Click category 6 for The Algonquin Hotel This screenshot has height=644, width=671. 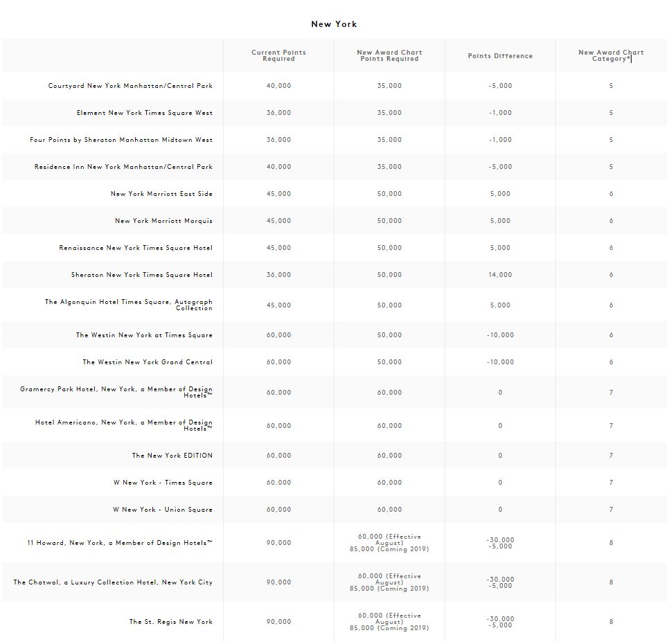pos(611,305)
